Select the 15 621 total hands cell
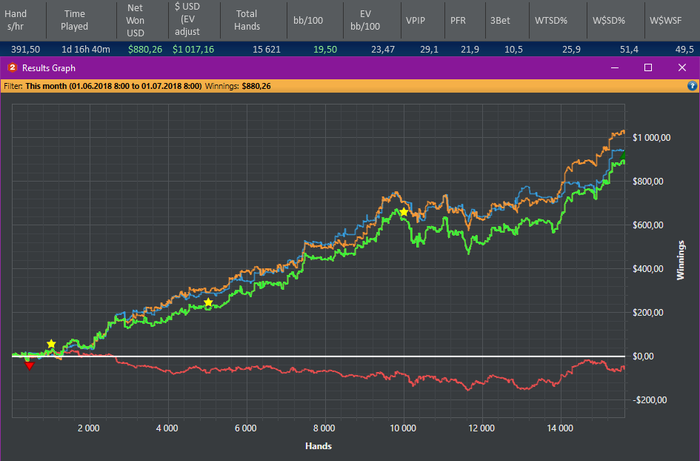Screen dimensions: 700x461 [x=267, y=49]
